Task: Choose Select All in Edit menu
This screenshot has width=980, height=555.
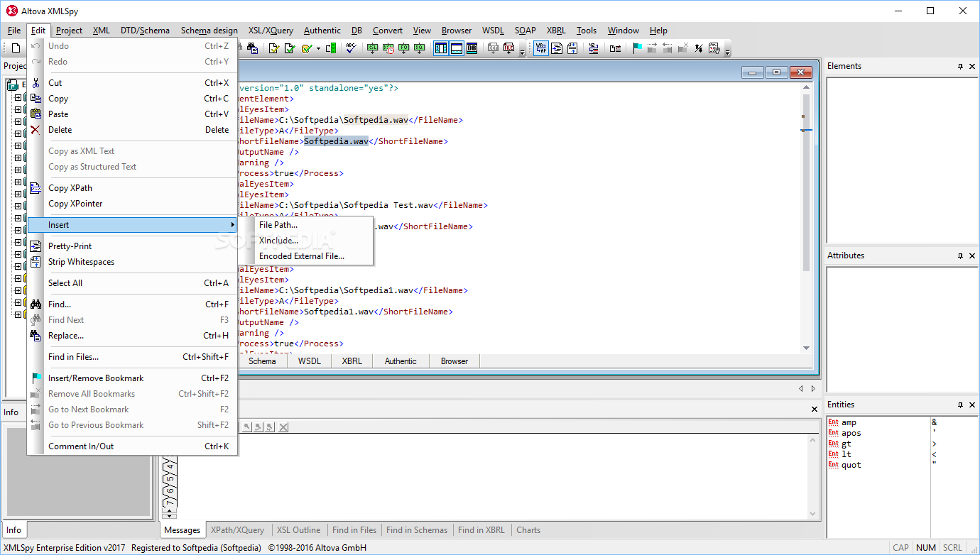Action: coord(131,283)
